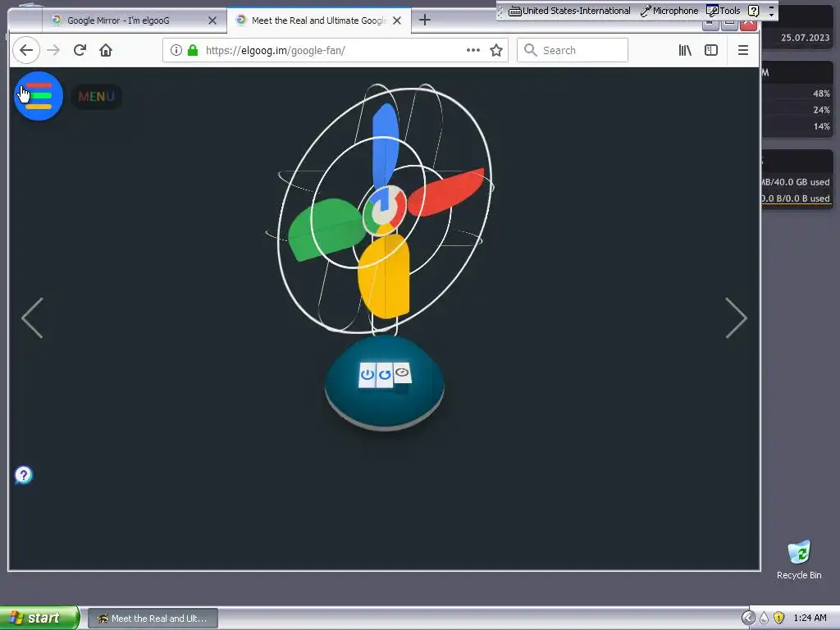Open the colorful hamburger menu button
The height and width of the screenshot is (630, 840).
(38, 96)
